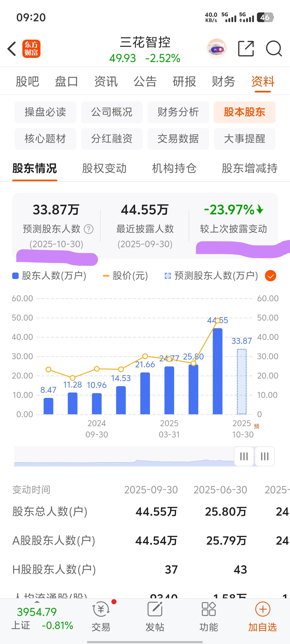The height and width of the screenshot is (644, 290).
Task: Tap the H股股东人数(户) row label
Action: (54, 569)
